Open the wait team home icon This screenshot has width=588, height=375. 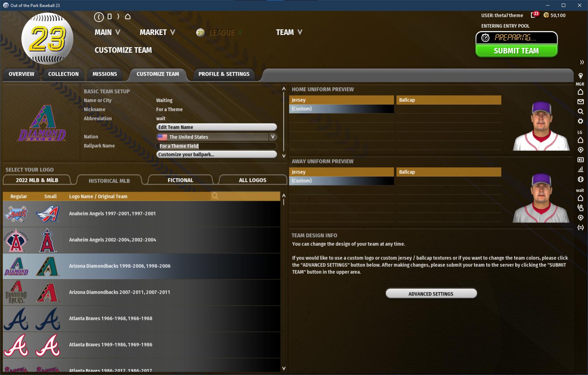click(x=581, y=198)
